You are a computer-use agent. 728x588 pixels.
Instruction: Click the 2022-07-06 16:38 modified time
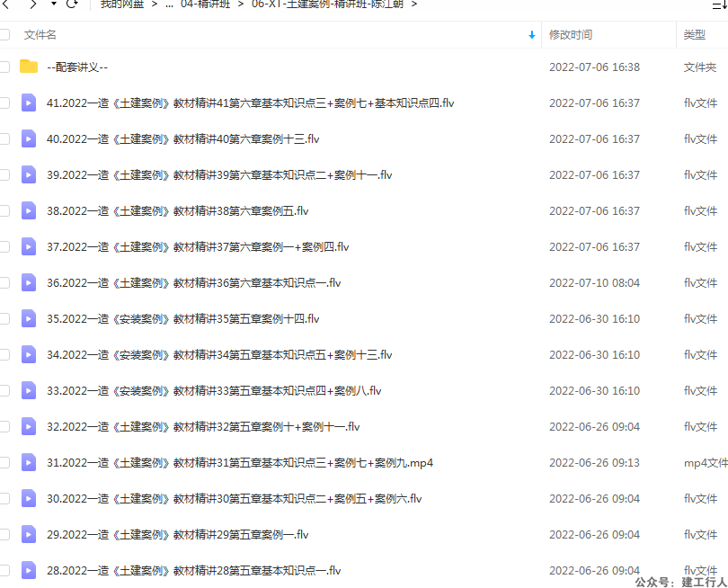tap(594, 67)
